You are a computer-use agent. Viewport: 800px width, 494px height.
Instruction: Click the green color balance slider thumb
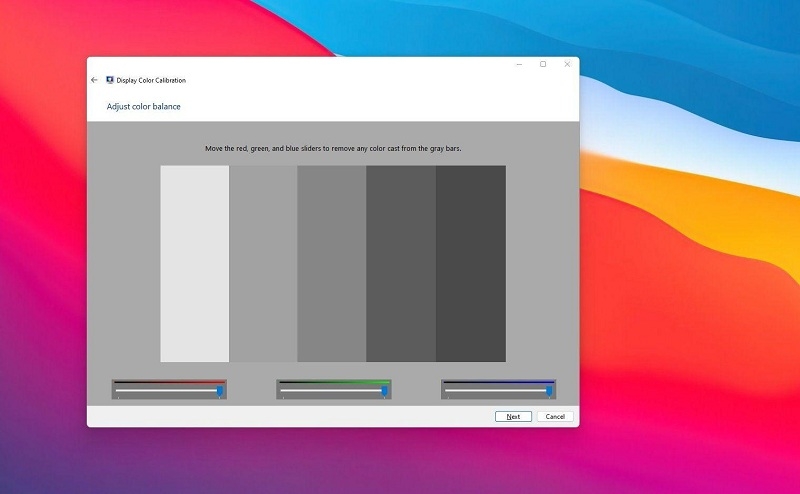point(385,391)
